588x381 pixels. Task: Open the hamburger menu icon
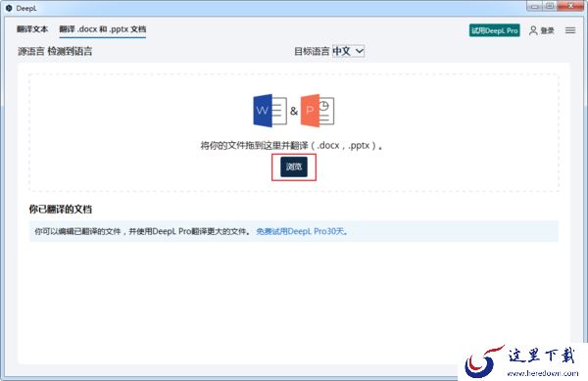pyautogui.click(x=570, y=30)
